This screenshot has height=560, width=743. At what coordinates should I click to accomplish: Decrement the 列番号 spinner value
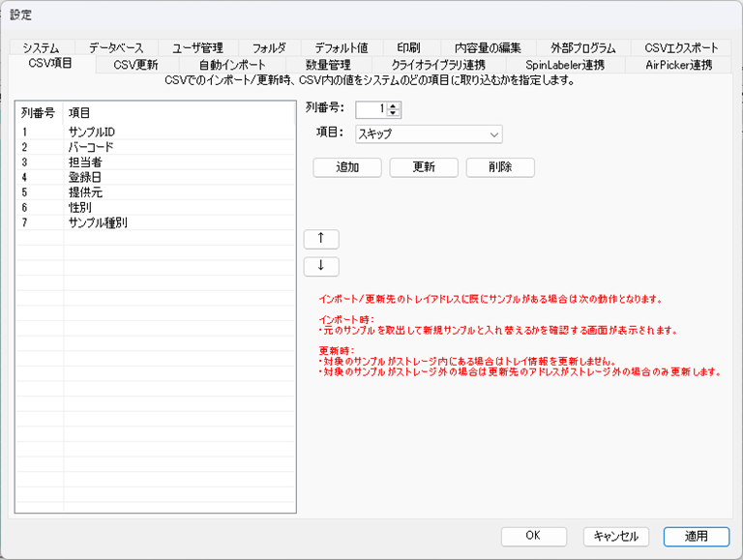tap(394, 113)
